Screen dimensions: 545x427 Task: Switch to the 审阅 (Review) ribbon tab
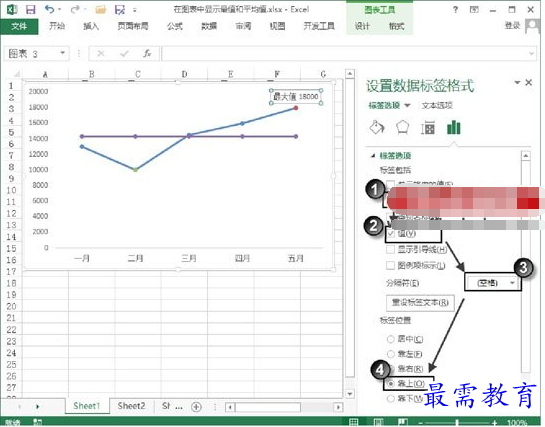click(x=243, y=26)
